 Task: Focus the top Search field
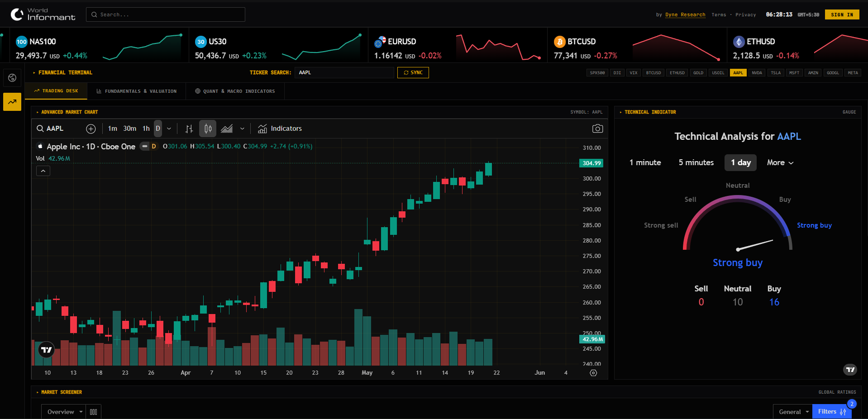(x=166, y=14)
